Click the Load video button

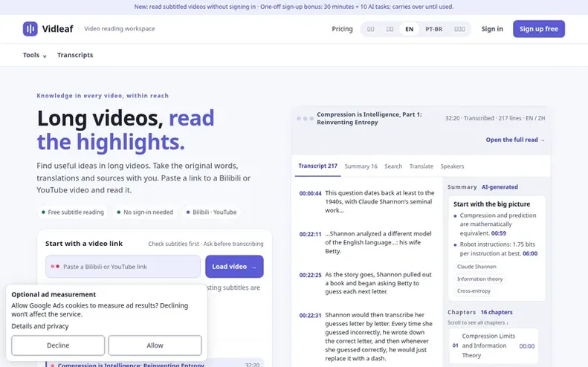[234, 267]
